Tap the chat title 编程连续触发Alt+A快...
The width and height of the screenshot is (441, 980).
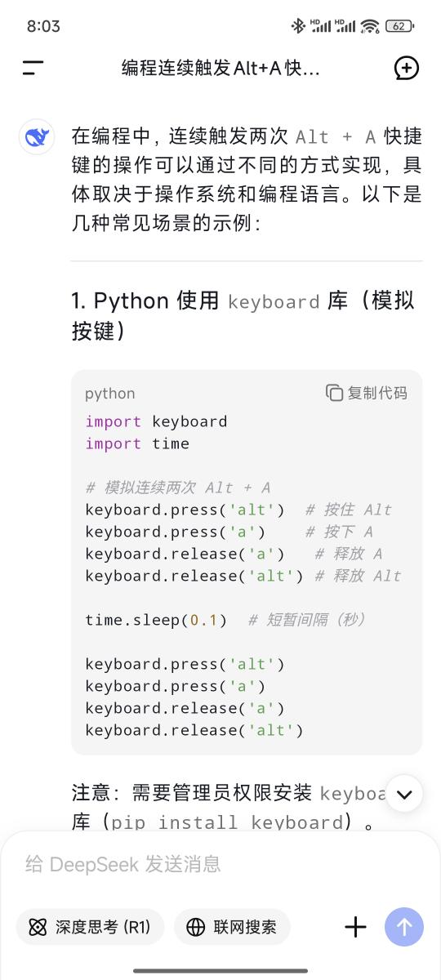click(x=220, y=68)
